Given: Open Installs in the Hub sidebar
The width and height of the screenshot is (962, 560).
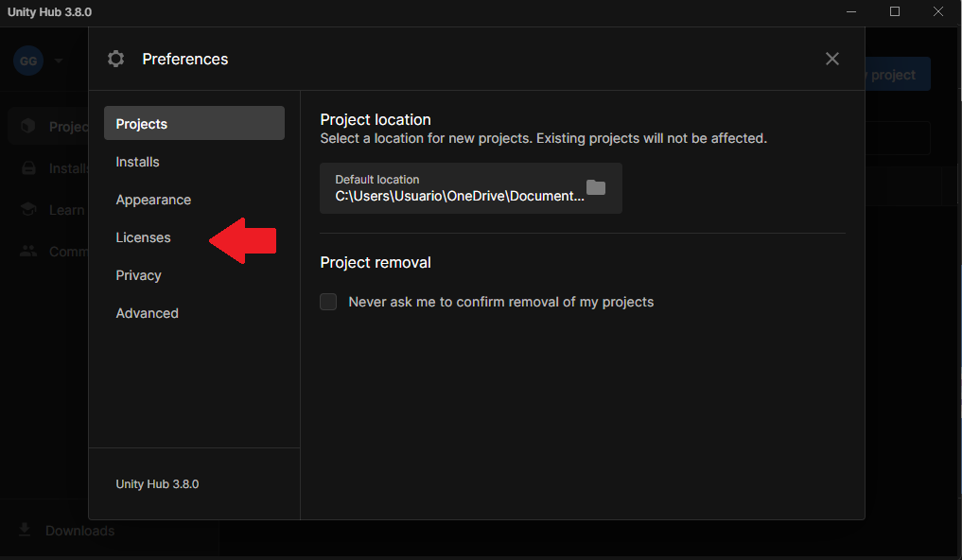Looking at the screenshot, I should (x=48, y=168).
